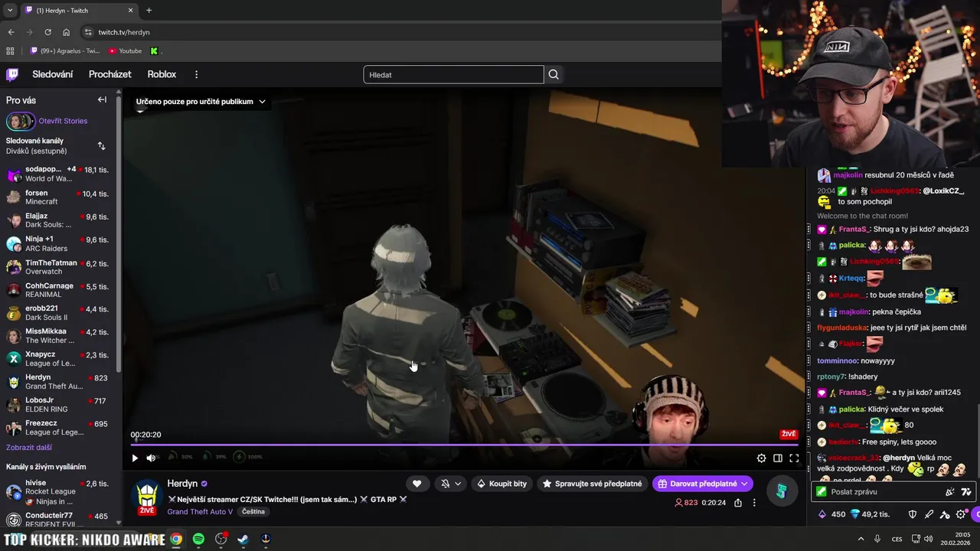The width and height of the screenshot is (980, 551).
Task: Open the 7TV emote picker icon
Action: (966, 492)
